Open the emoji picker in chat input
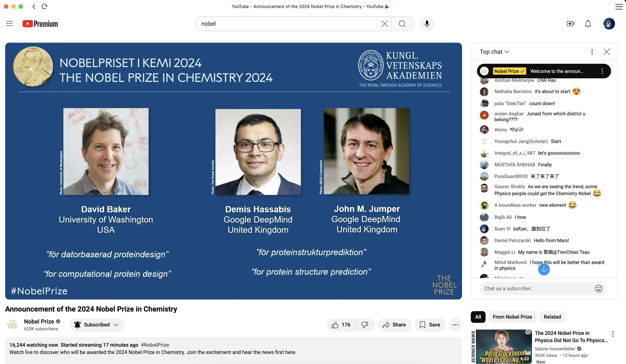 (x=598, y=288)
